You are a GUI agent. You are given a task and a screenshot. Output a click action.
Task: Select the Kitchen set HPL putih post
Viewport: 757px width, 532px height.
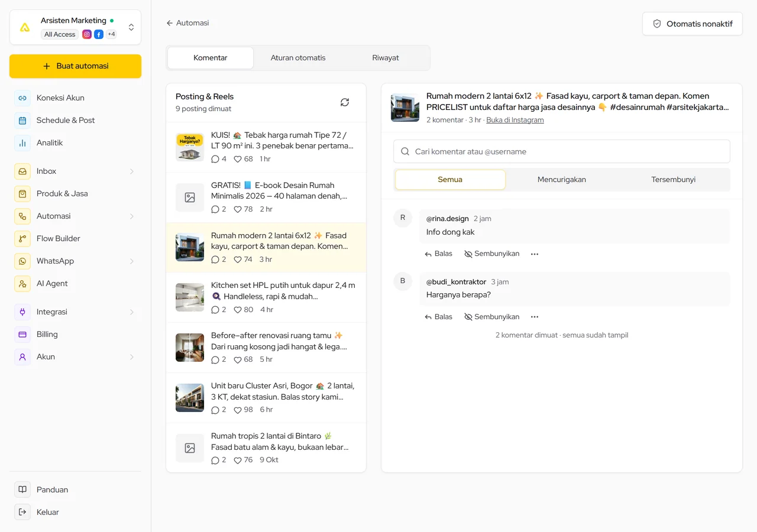(266, 297)
